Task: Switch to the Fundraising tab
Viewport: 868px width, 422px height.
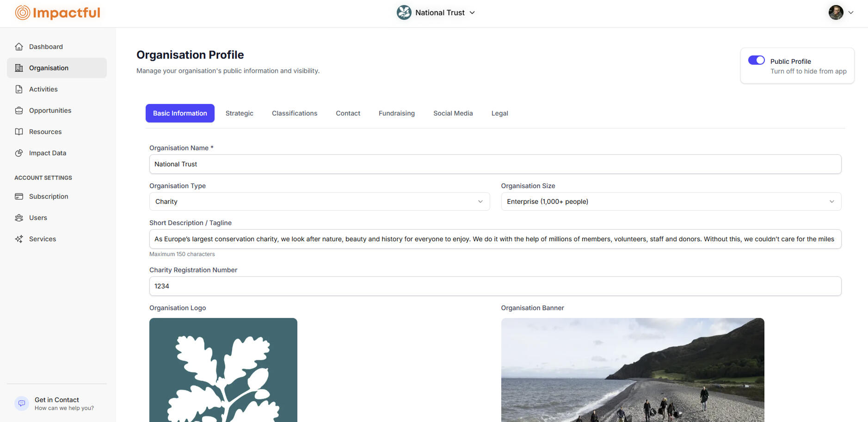Action: [x=396, y=113]
